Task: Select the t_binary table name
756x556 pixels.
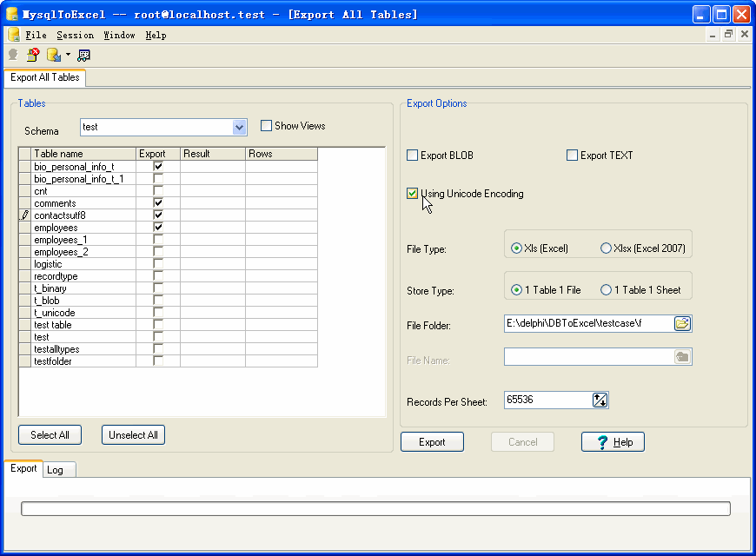Action: 50,288
